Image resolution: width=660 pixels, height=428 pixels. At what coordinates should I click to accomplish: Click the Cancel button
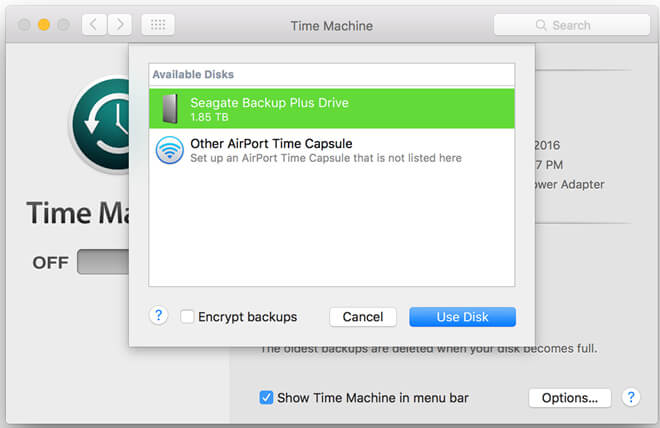363,317
